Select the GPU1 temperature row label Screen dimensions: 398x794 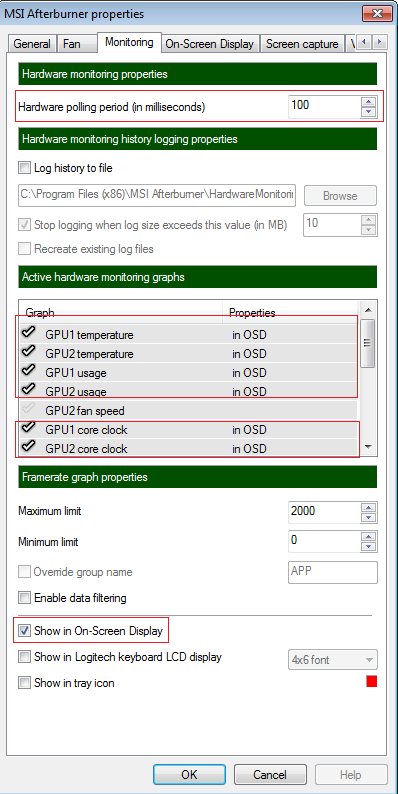click(x=89, y=335)
